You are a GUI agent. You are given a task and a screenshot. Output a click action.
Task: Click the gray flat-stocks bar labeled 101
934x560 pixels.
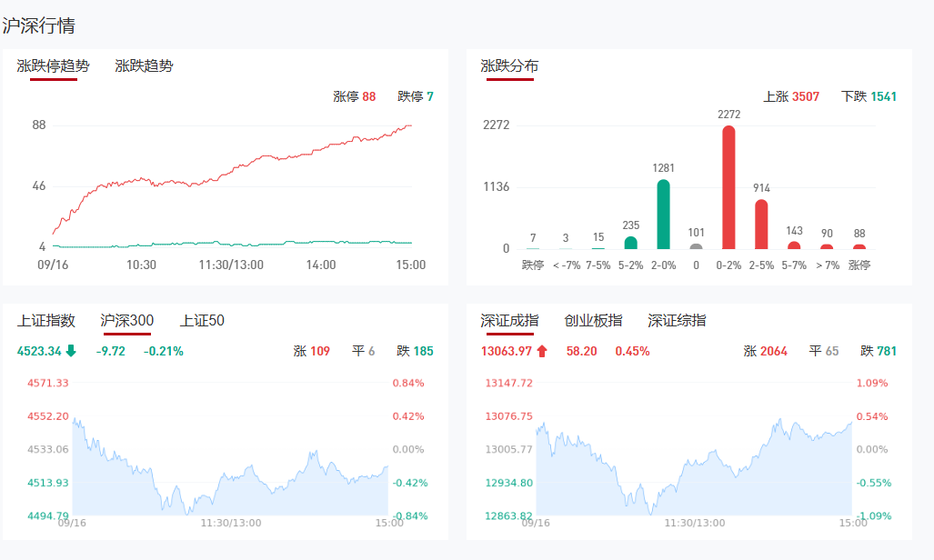(697, 245)
